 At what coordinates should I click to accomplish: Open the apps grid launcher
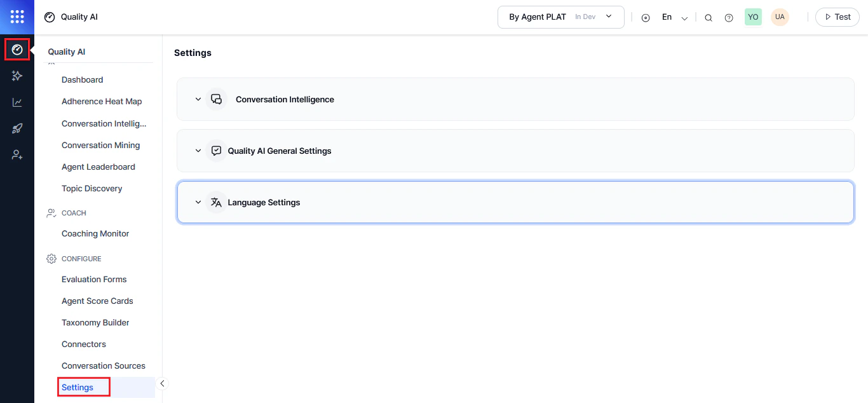[17, 17]
